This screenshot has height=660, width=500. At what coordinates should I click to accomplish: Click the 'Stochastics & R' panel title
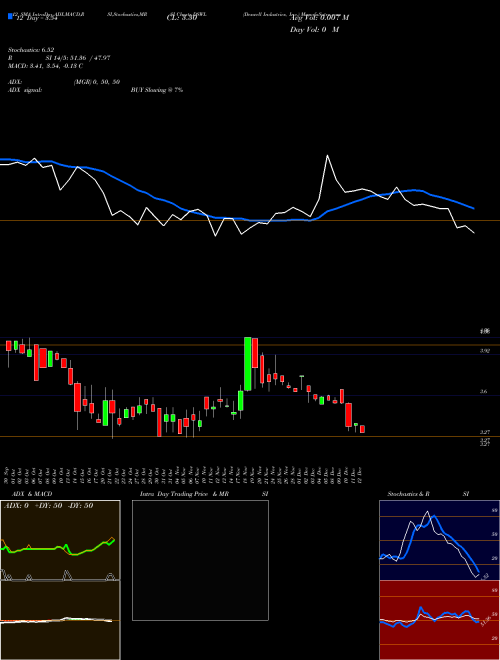coord(409,494)
